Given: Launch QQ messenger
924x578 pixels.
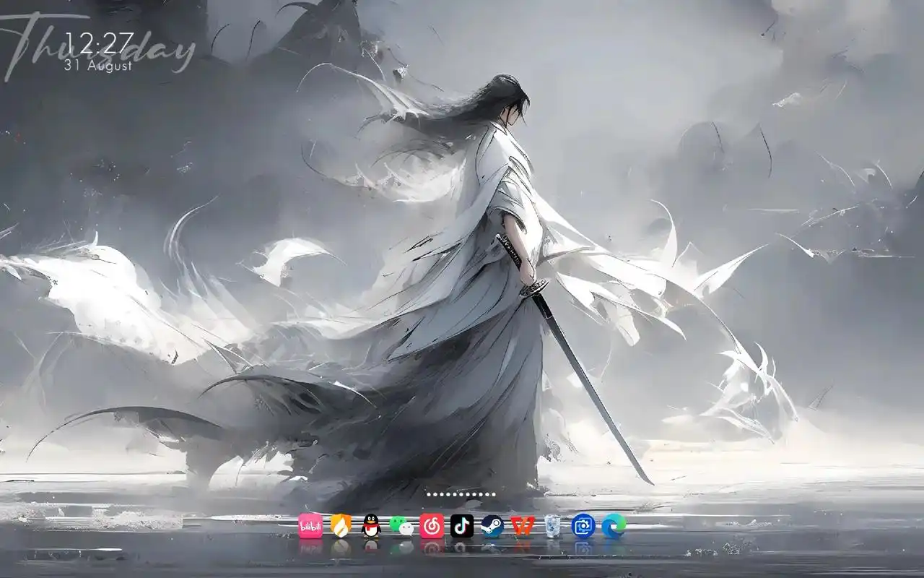Looking at the screenshot, I should point(370,527).
